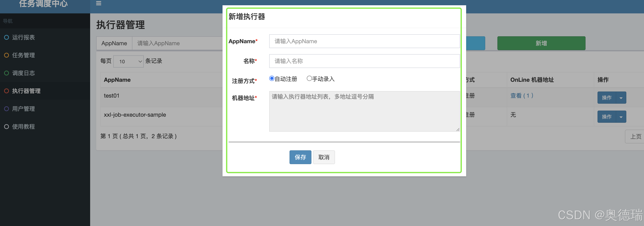Click the 运行报表 circle icon in sidebar

pos(6,37)
